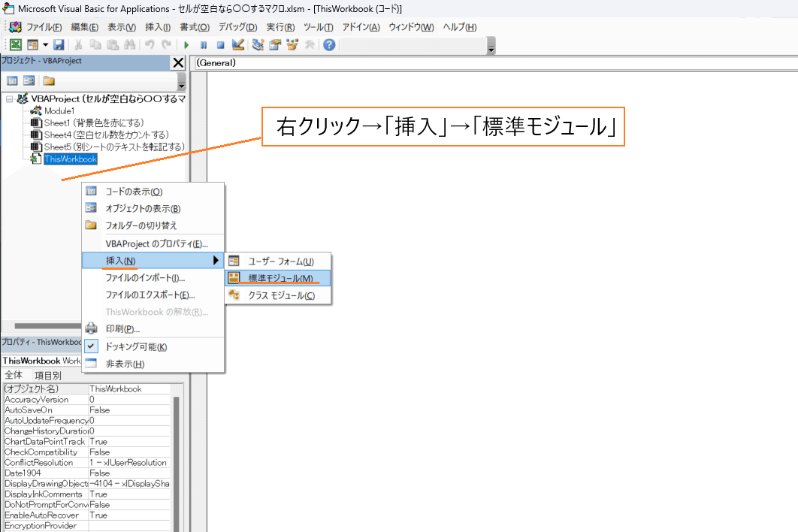Open toolbar options arrow at toolbar end
Image resolution: width=798 pixels, height=532 pixels.
[x=491, y=45]
